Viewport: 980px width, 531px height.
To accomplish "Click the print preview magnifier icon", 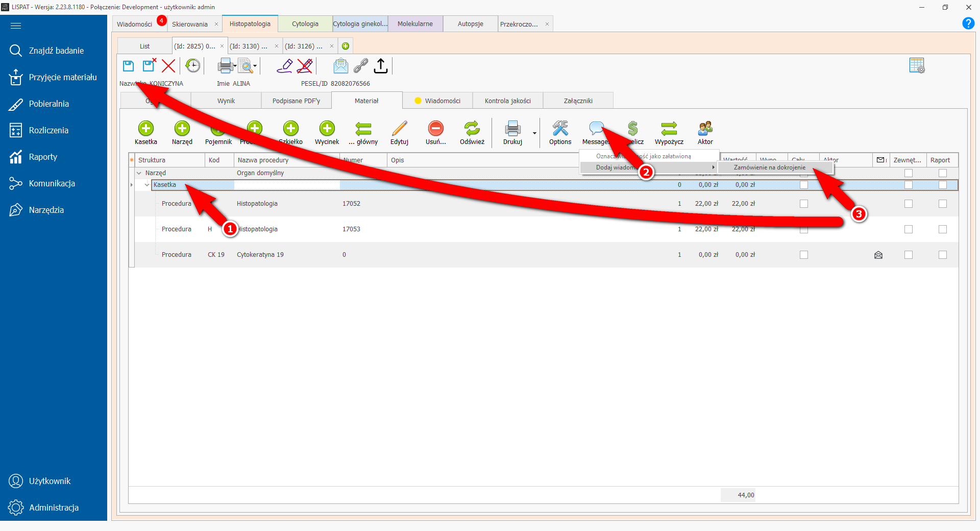I will tap(246, 66).
